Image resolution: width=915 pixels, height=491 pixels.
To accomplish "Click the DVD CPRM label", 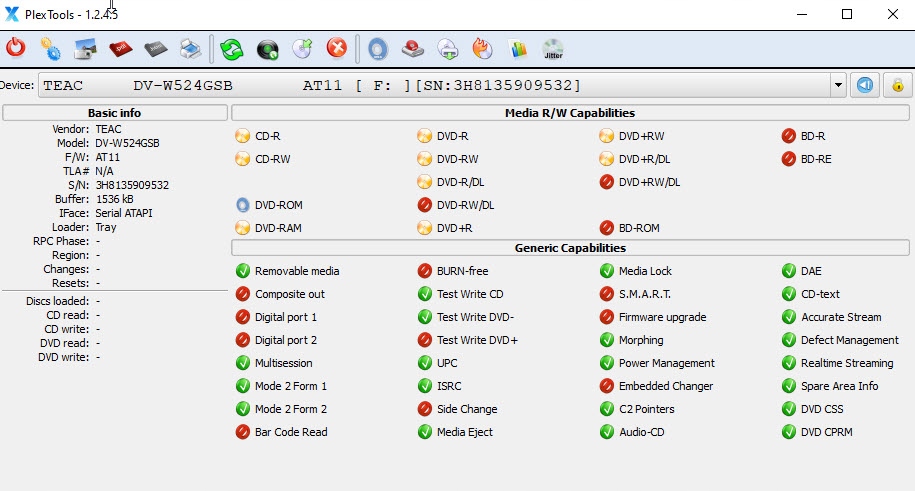I will 826,432.
